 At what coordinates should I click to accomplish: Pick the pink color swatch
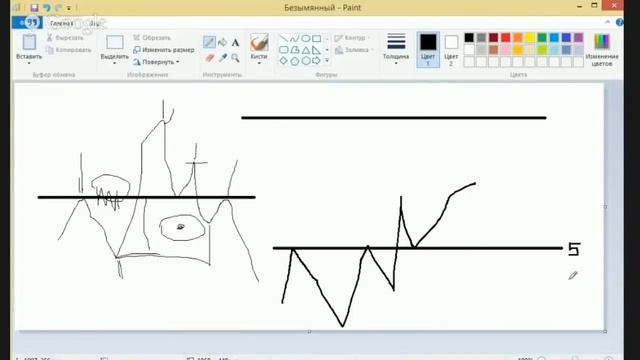coord(505,50)
